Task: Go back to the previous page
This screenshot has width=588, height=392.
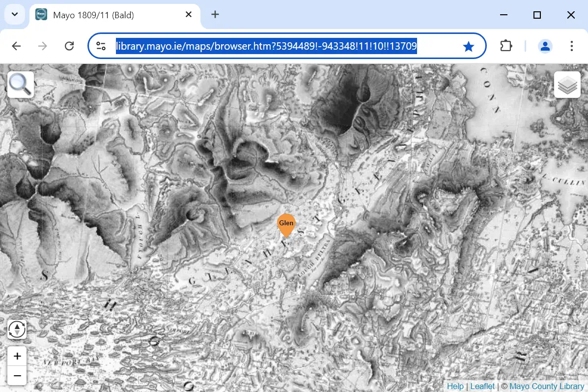Action: point(16,46)
